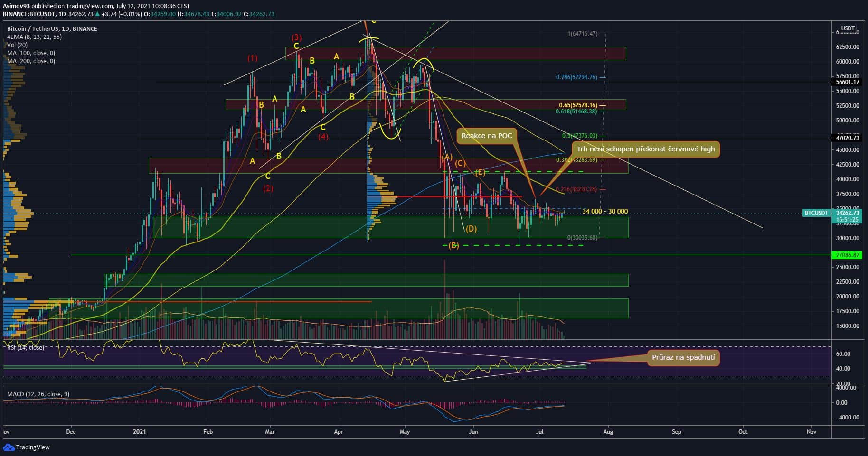Select the Fibonacci 1(64716.47) label
The width and height of the screenshot is (868, 456).
583,34
